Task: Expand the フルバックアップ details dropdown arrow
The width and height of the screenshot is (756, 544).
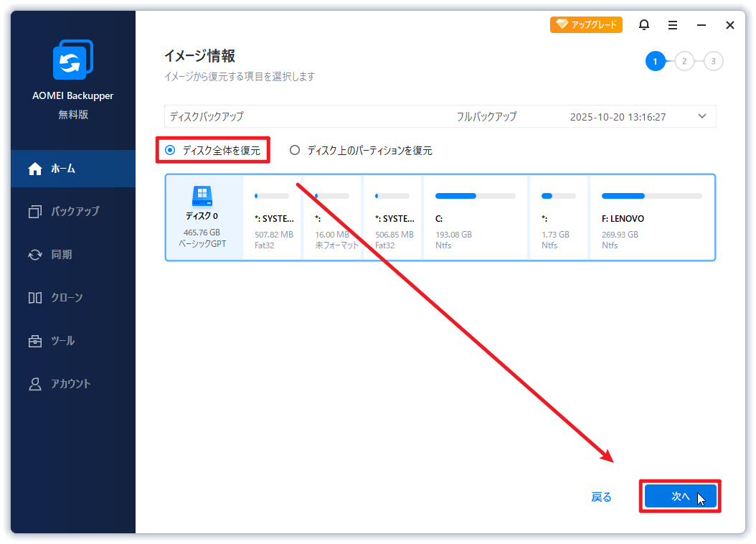Action: (x=701, y=116)
